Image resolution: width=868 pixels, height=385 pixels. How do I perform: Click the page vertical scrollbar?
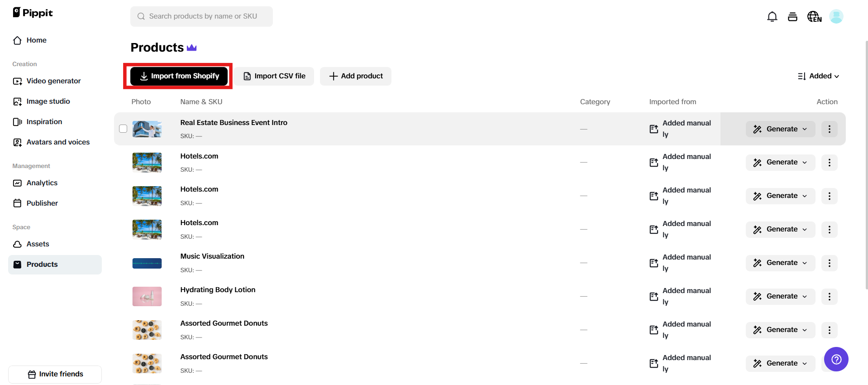click(866, 165)
